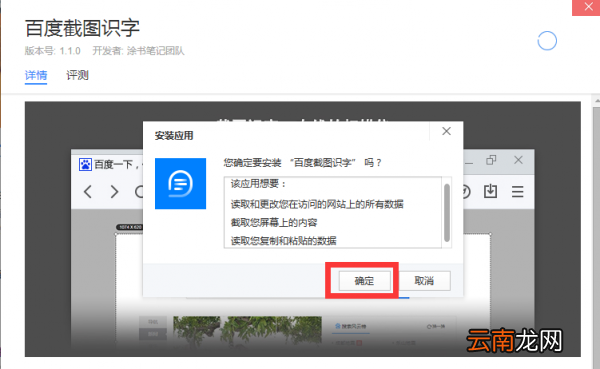Click the blue 百度截图识字 app icon
600x369 pixels.
click(180, 184)
